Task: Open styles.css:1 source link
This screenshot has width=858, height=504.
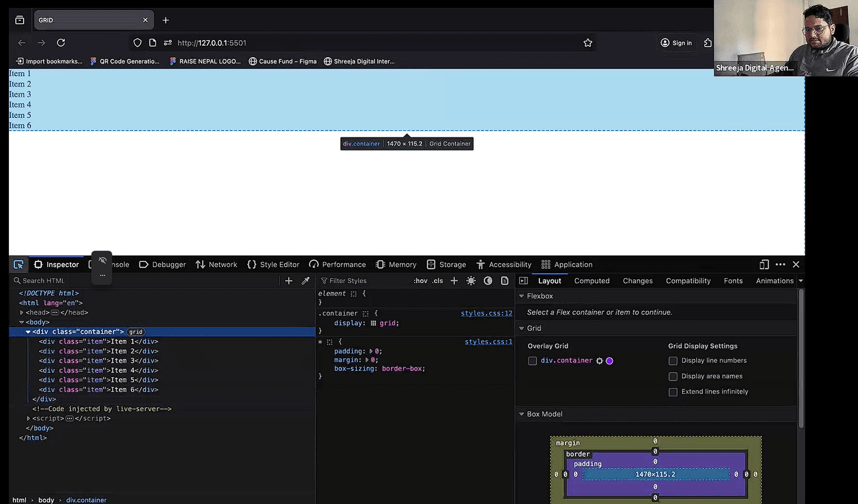Action: [x=488, y=342]
